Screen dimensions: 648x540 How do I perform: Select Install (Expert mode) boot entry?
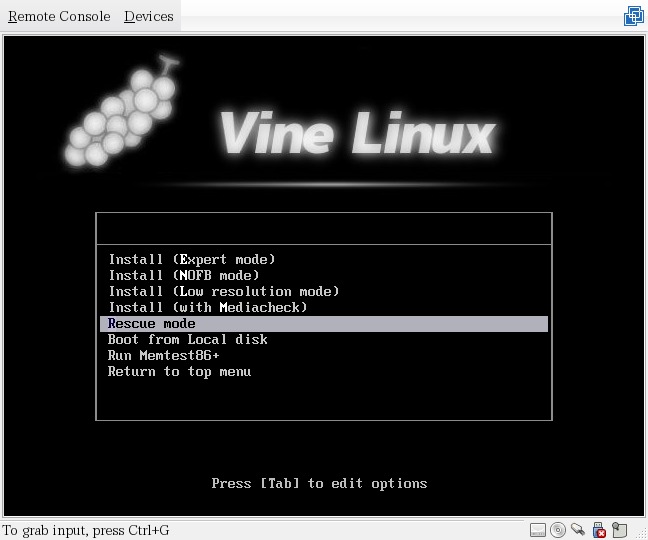(x=324, y=259)
